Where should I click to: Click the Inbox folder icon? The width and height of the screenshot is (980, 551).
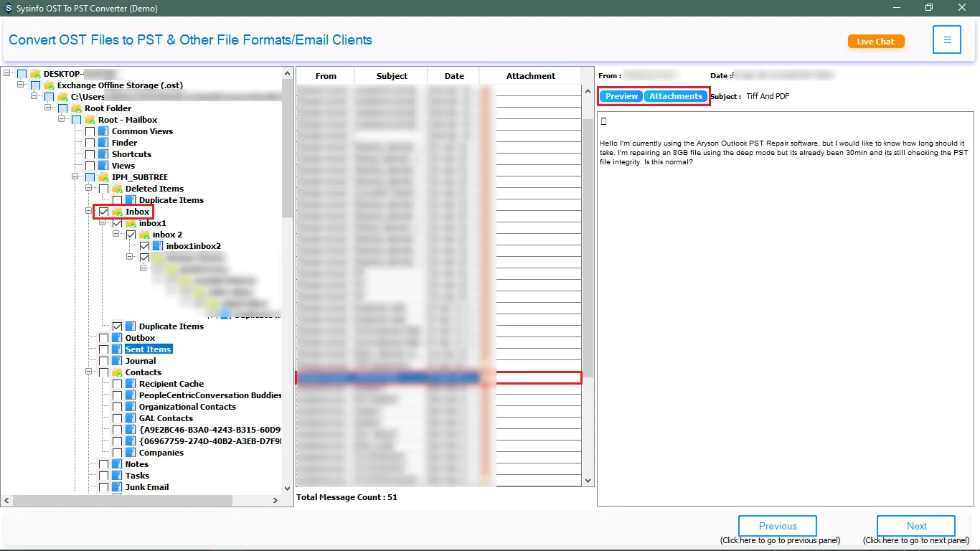click(117, 212)
